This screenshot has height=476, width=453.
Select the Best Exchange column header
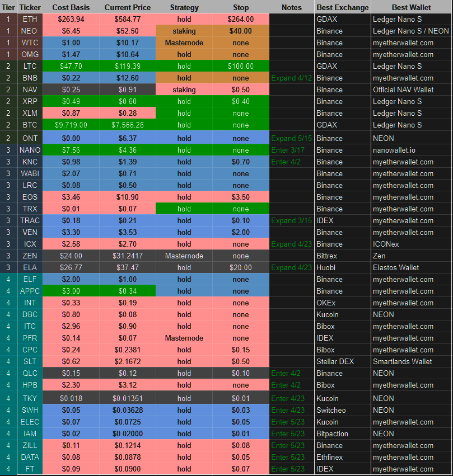point(342,7)
